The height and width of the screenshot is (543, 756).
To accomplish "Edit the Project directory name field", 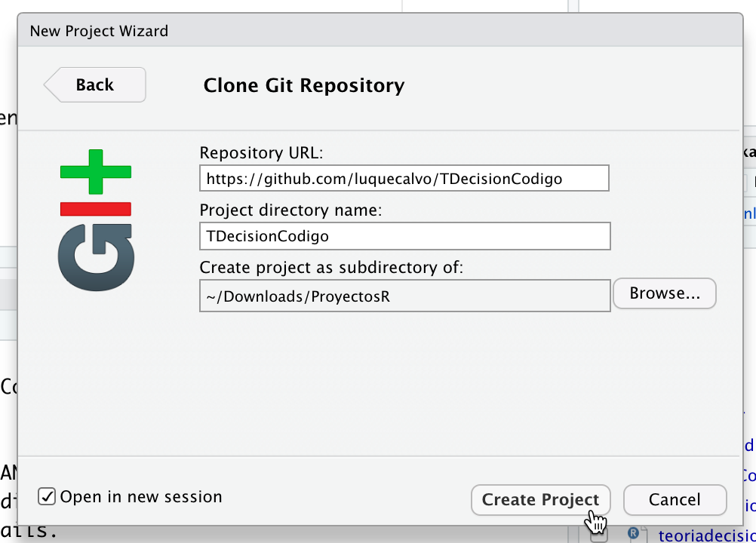I will 404,236.
